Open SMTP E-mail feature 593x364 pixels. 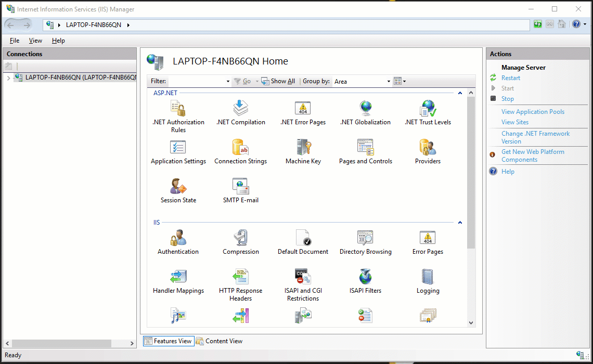point(240,191)
